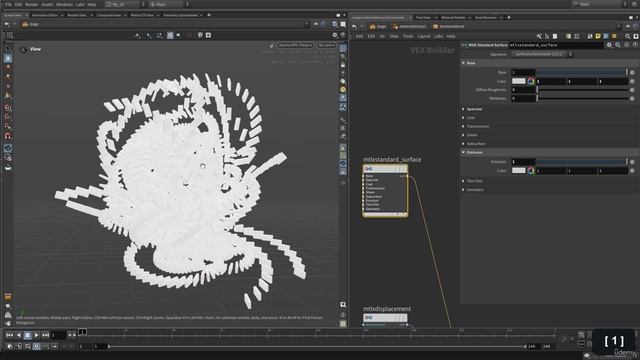Click the parameter pane info icon
This screenshot has height=360, width=640.
(x=627, y=45)
